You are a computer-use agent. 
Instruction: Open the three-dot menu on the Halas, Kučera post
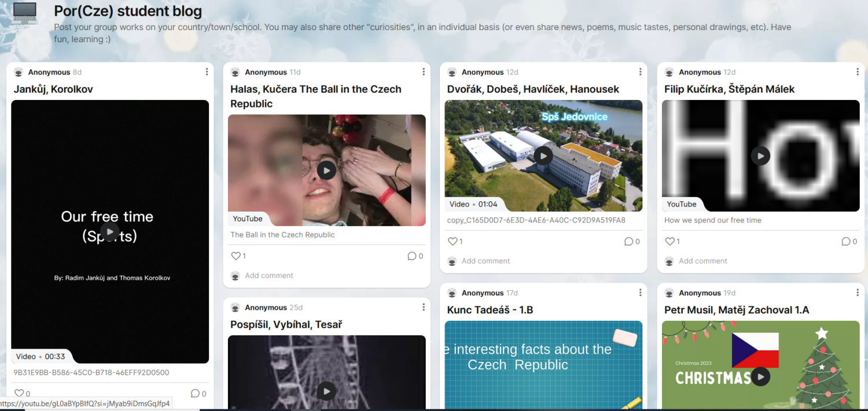click(x=424, y=72)
